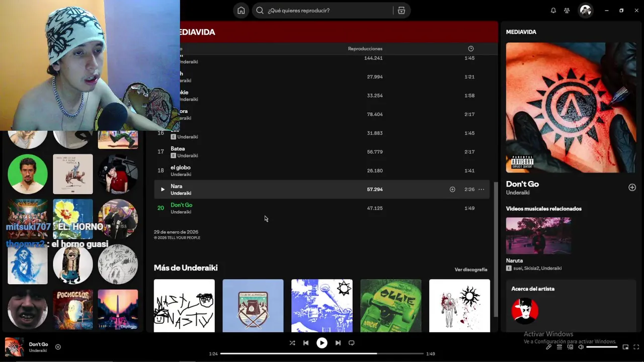644x362 pixels.
Task: Mute using the speaker icon
Action: [581, 347]
